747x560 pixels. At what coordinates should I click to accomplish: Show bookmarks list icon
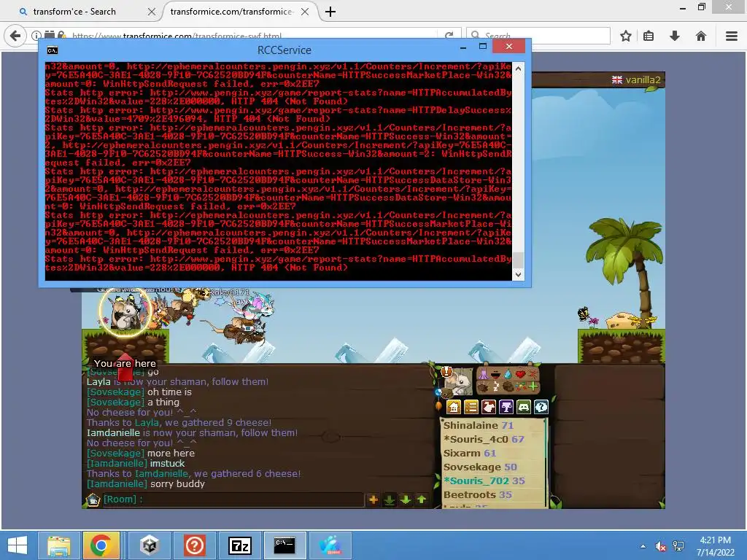coord(649,36)
